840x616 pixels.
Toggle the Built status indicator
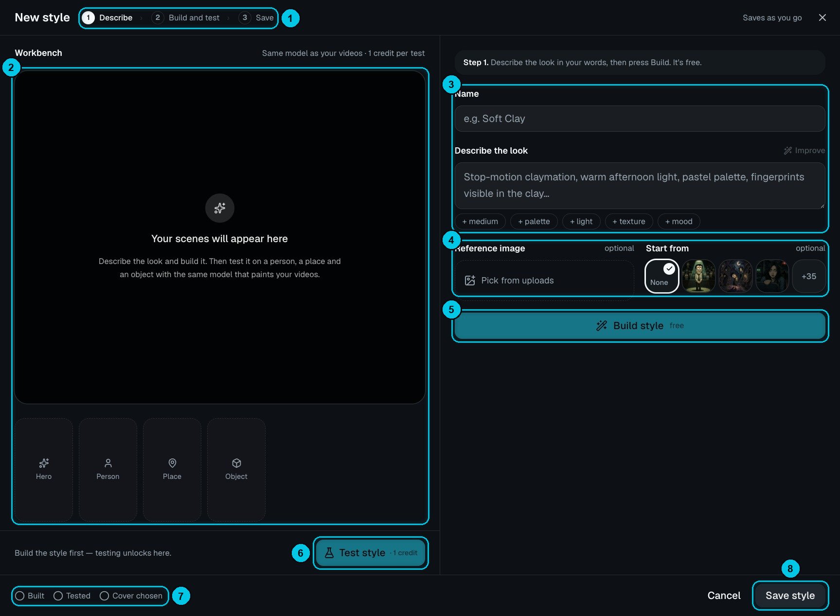tap(30, 596)
